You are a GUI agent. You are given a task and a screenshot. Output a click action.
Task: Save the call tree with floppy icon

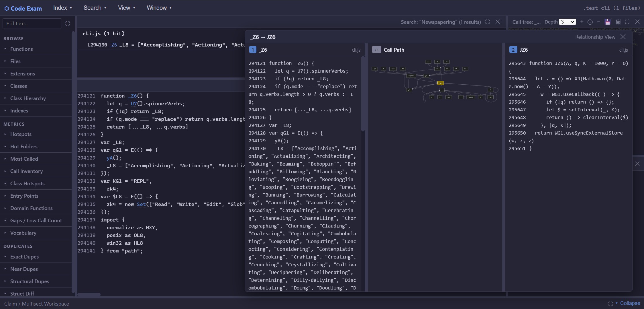coord(607,22)
